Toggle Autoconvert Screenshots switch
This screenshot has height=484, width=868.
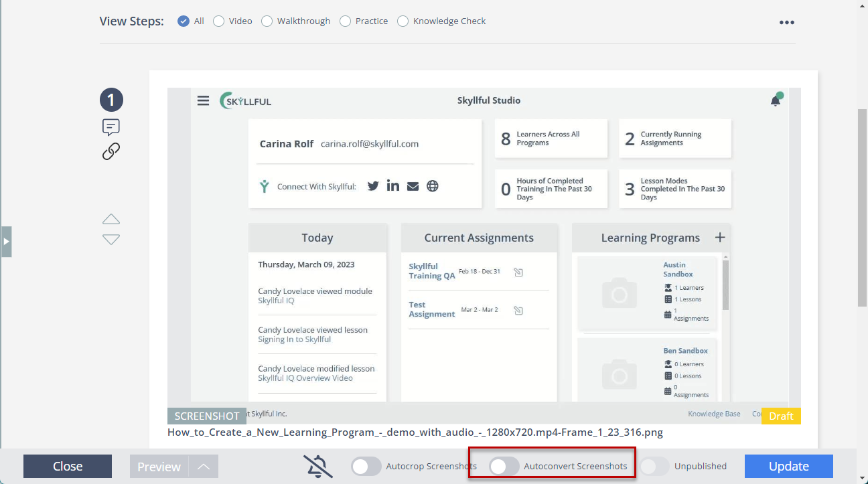(x=504, y=467)
